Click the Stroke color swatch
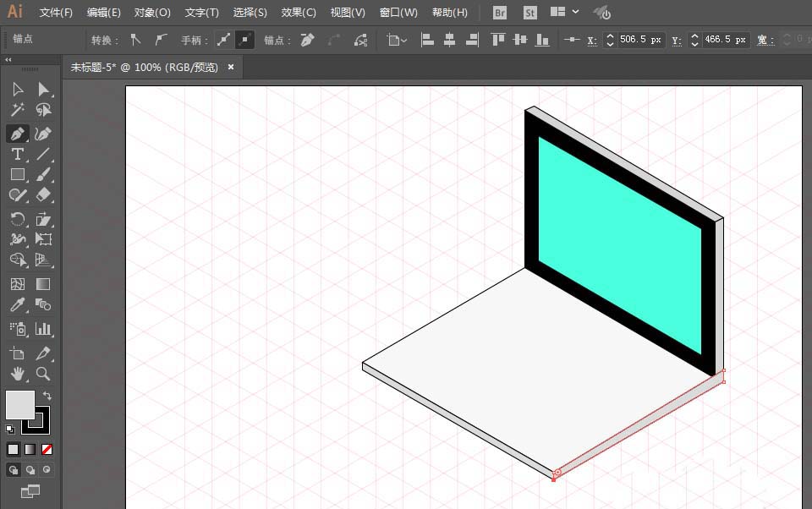812x509 pixels. pos(43,427)
